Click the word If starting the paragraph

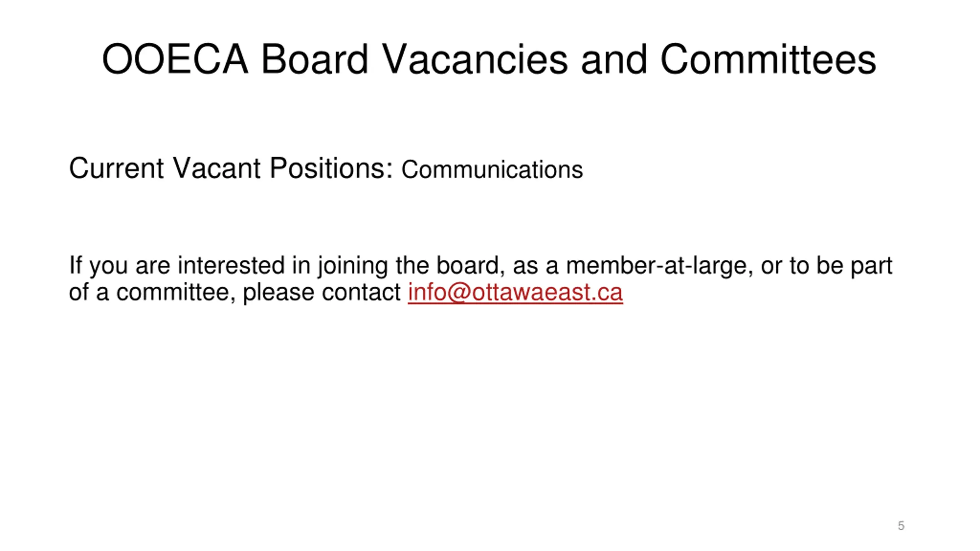pos(75,266)
